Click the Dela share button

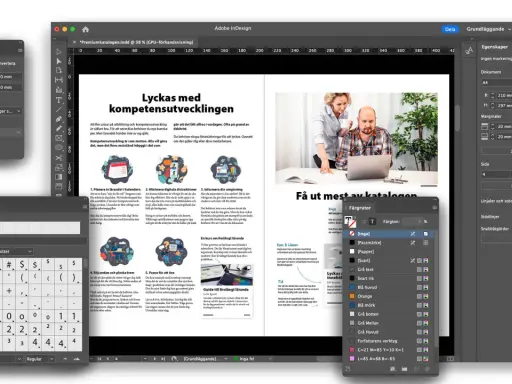[450, 29]
